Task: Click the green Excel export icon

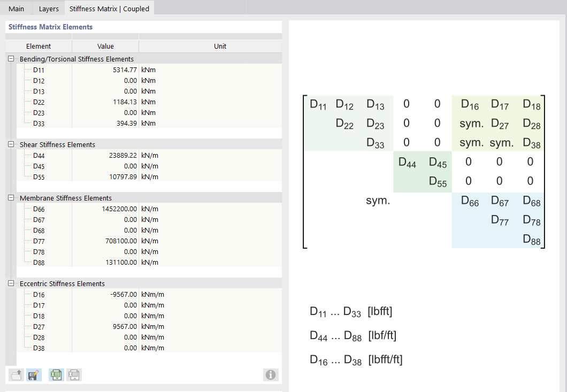Action: point(56,375)
